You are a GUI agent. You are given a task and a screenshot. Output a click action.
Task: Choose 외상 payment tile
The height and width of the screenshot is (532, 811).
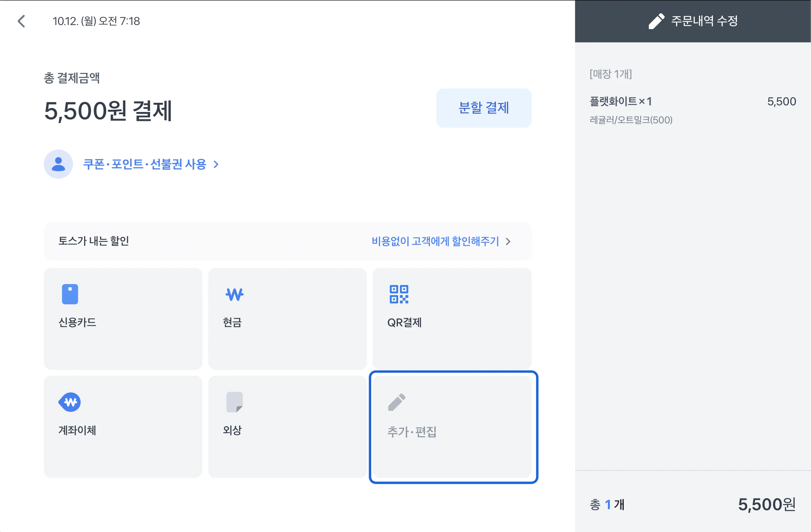pos(288,427)
